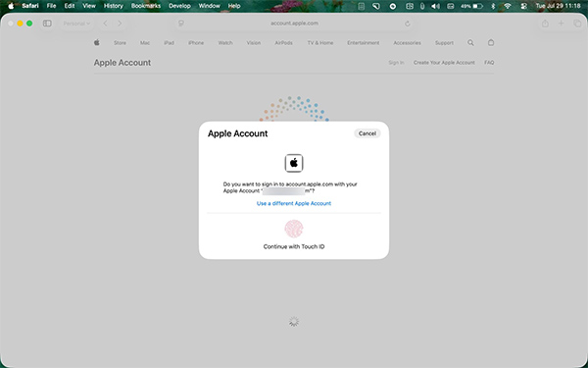Screen dimensions: 588x368
Task: Open the Apple menu in the menu bar
Action: (x=11, y=6)
